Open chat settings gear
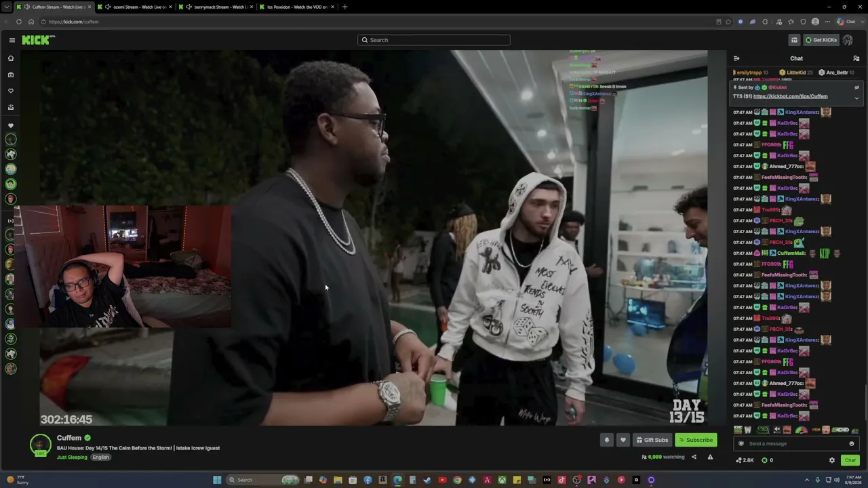This screenshot has width=868, height=488. pos(832,460)
